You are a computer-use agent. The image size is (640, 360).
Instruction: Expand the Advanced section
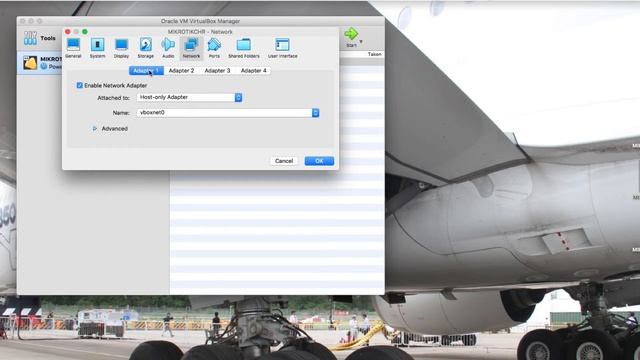click(x=95, y=129)
